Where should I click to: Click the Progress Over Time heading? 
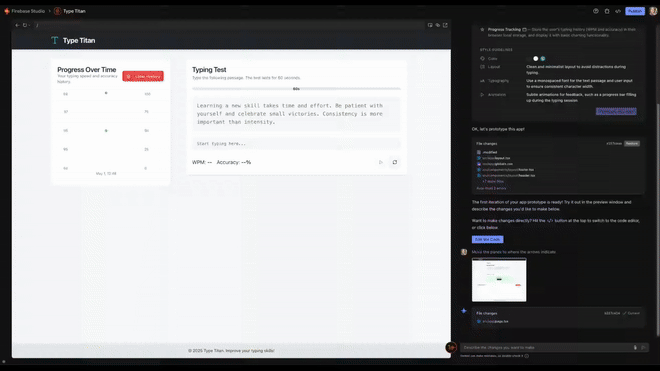87,69
